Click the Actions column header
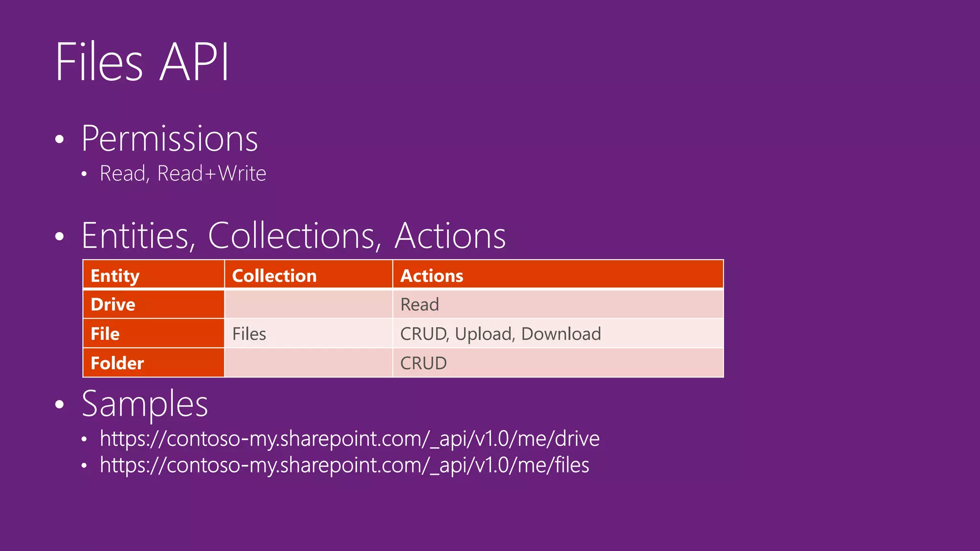This screenshot has width=980, height=551. [558, 275]
